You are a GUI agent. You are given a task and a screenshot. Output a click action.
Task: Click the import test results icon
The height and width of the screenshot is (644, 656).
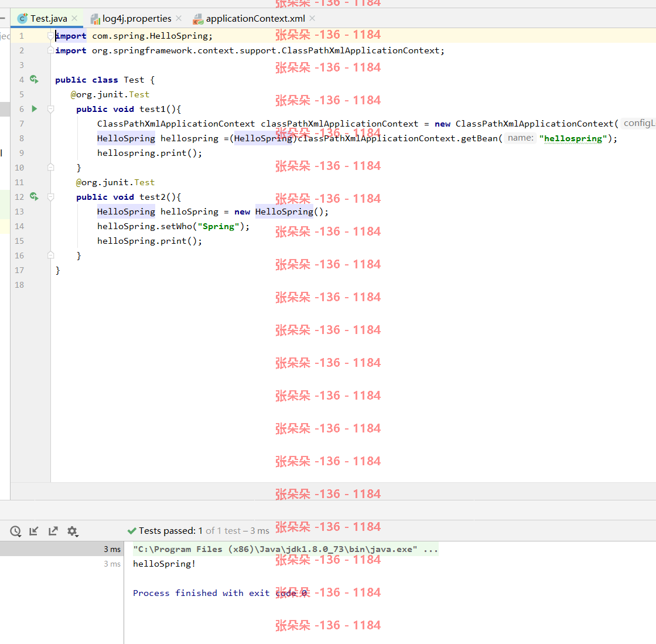coord(34,531)
